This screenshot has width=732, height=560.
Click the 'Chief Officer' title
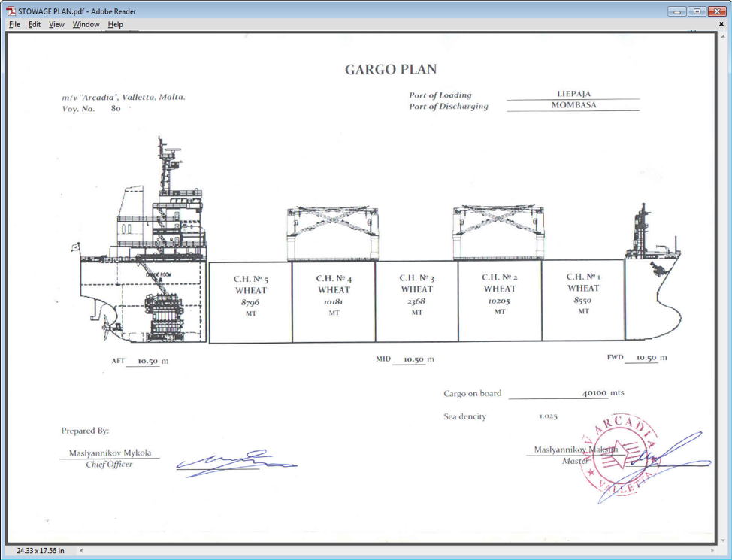pos(109,465)
